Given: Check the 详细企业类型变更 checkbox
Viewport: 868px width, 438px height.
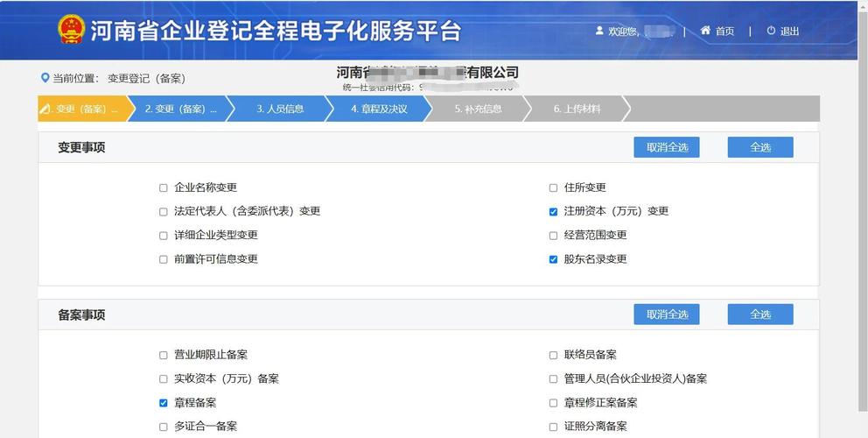Looking at the screenshot, I should pos(164,236).
